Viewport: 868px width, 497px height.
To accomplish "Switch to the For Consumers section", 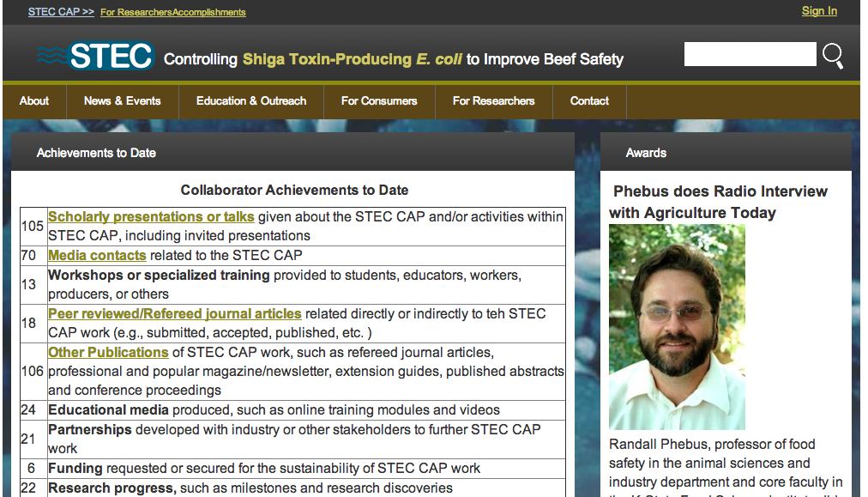I will point(378,100).
